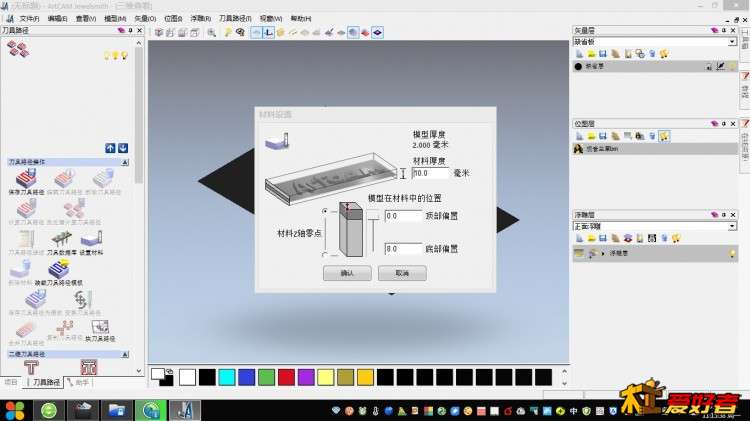Open the 矢量(O) menu
This screenshot has height=421, width=750.
coord(145,19)
